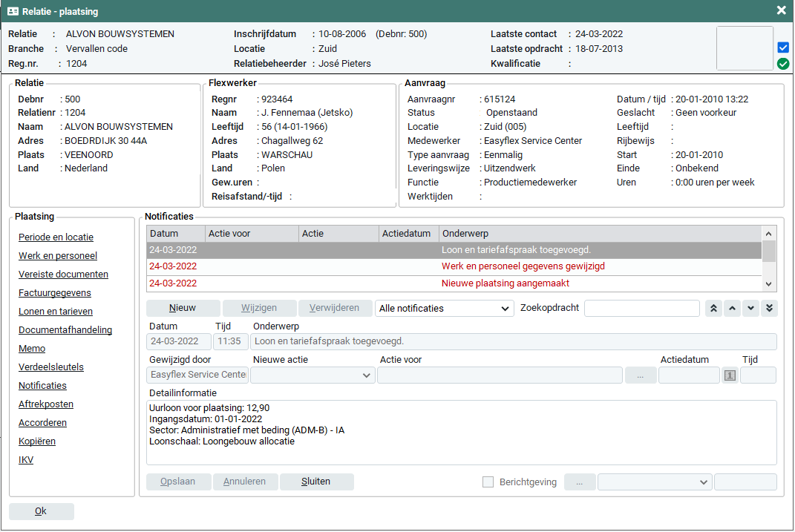
Task: Open the Nieuwe actie dropdown
Action: coord(312,375)
